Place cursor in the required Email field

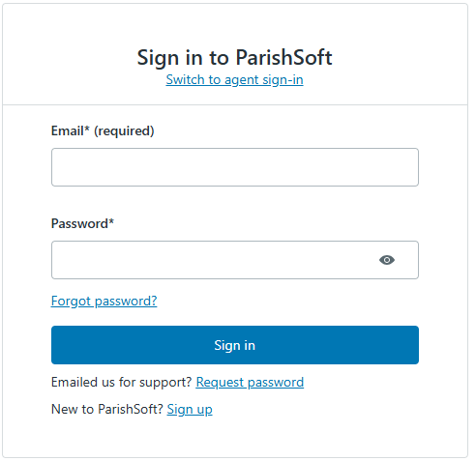235,167
